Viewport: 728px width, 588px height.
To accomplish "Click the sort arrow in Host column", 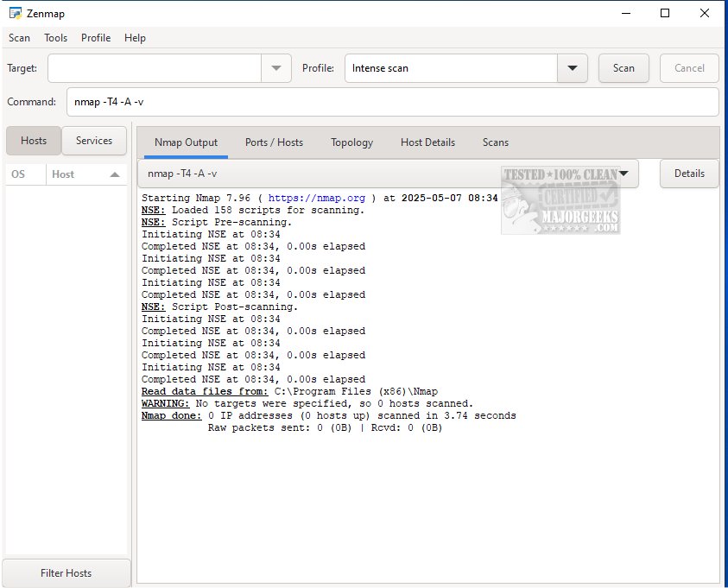I will pos(114,174).
